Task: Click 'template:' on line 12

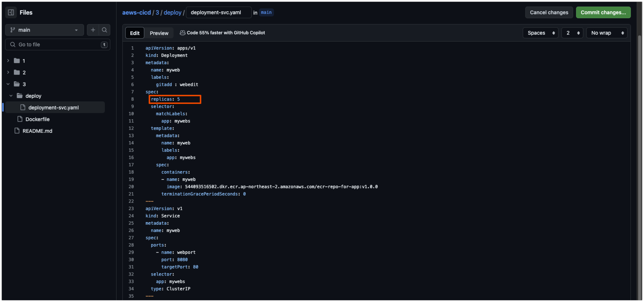Action: (x=163, y=128)
